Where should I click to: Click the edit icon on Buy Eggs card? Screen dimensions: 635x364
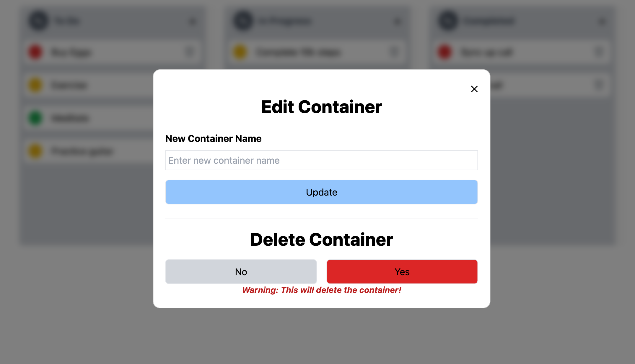click(x=189, y=52)
